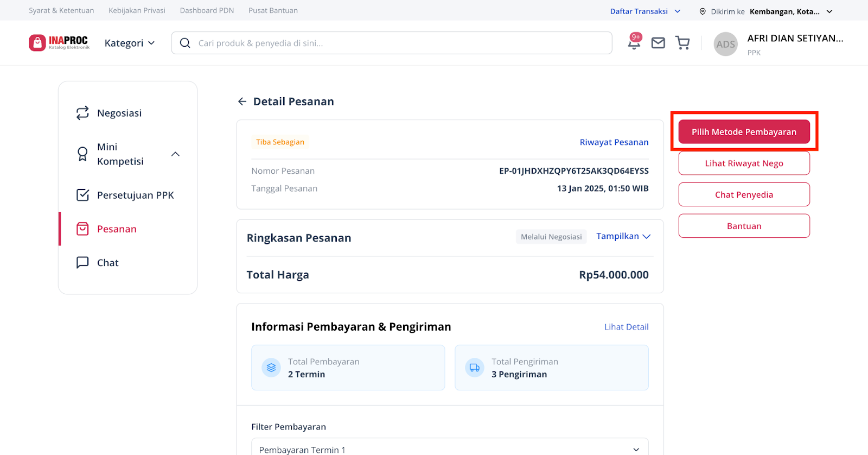Click the notification bell icon
Screen dimensions: 868x455
(x=634, y=43)
